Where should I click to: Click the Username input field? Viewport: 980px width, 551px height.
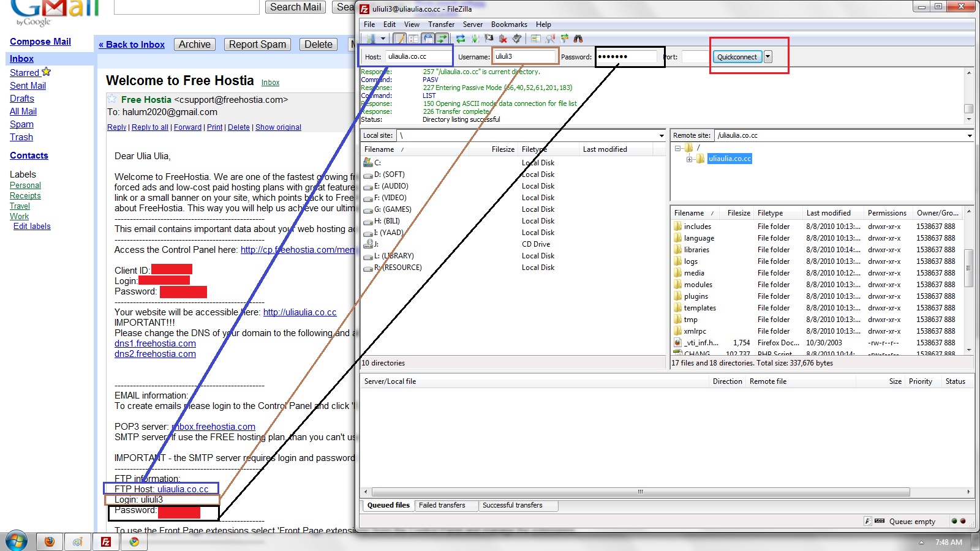coord(524,56)
